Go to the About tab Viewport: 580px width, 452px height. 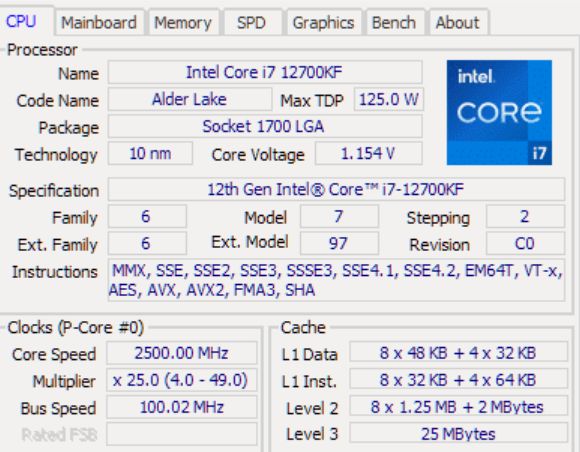click(458, 23)
